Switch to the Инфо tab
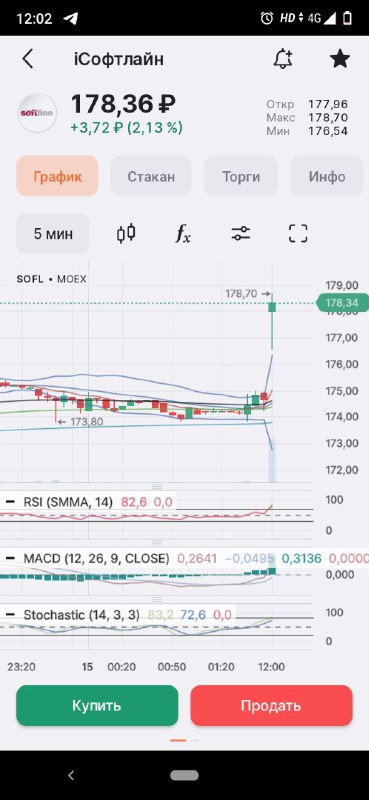Image resolution: width=369 pixels, height=800 pixels. coord(327,177)
